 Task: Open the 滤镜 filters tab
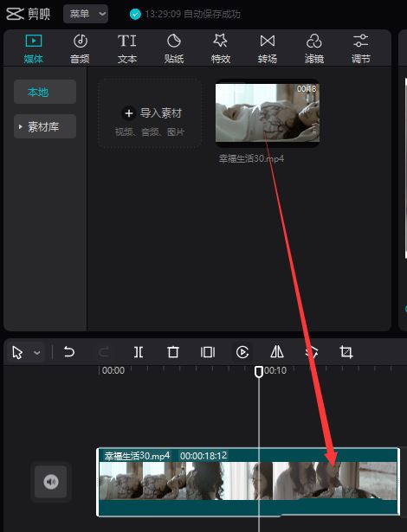tap(314, 48)
